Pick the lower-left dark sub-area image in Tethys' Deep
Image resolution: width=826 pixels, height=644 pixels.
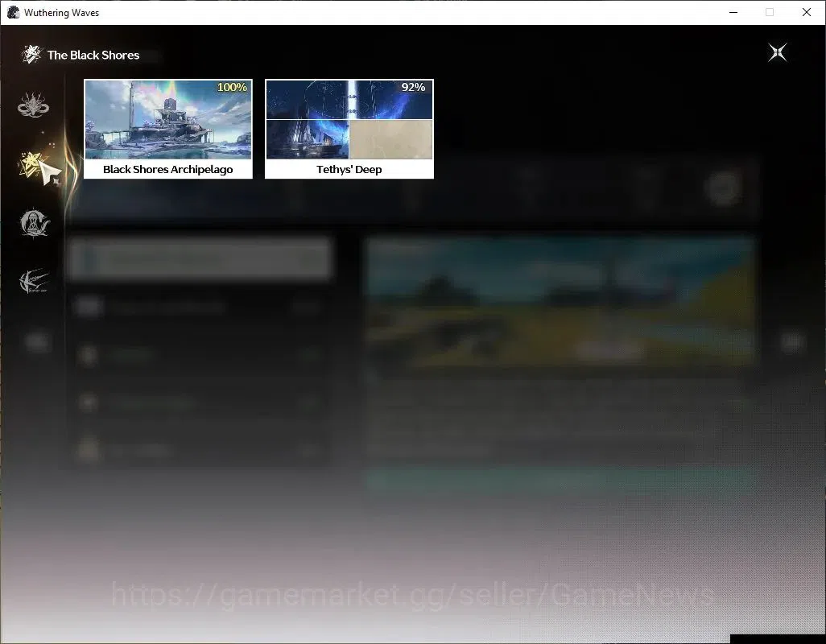(x=308, y=139)
